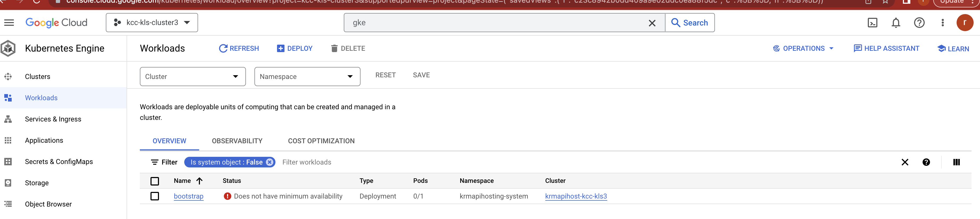Open the Cluster filter dropdown
The height and width of the screenshot is (219, 980).
pyautogui.click(x=192, y=77)
